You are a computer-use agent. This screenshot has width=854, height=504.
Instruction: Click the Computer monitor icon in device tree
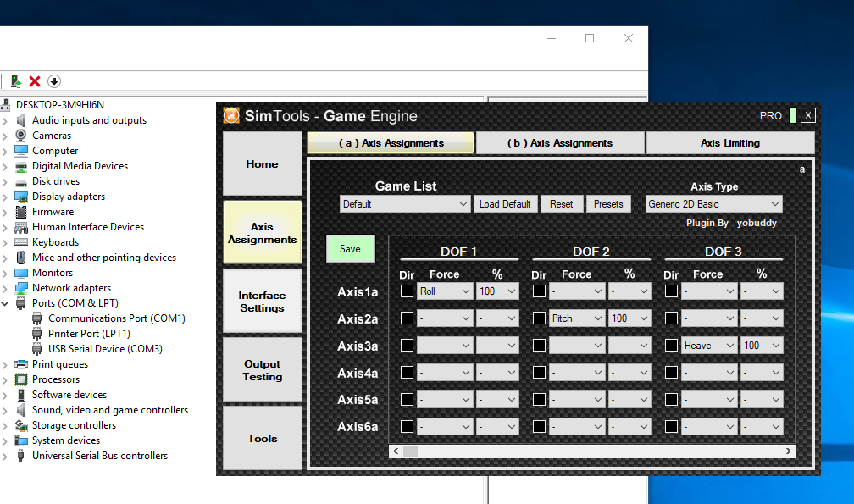coord(20,150)
